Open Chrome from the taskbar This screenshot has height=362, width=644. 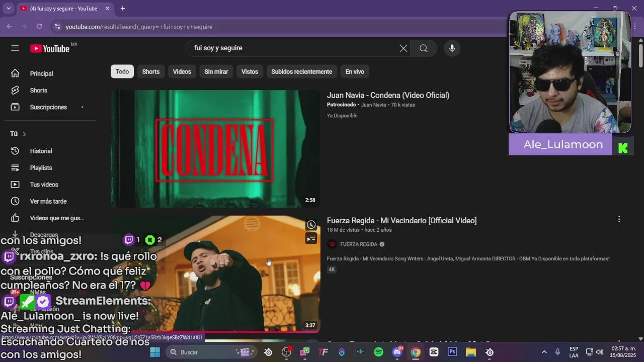[416, 352]
